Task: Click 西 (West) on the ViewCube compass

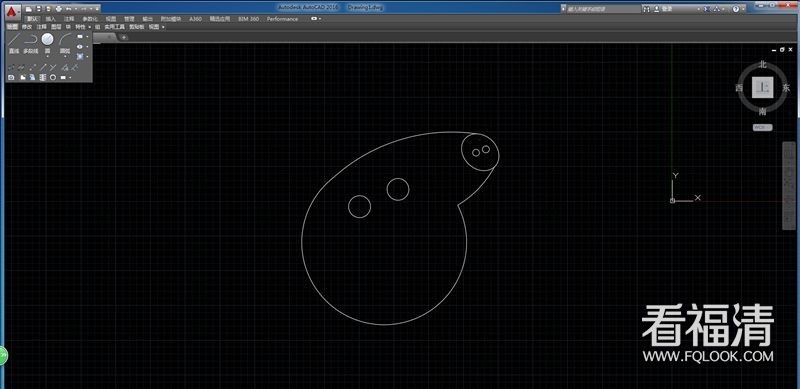Action: 739,88
